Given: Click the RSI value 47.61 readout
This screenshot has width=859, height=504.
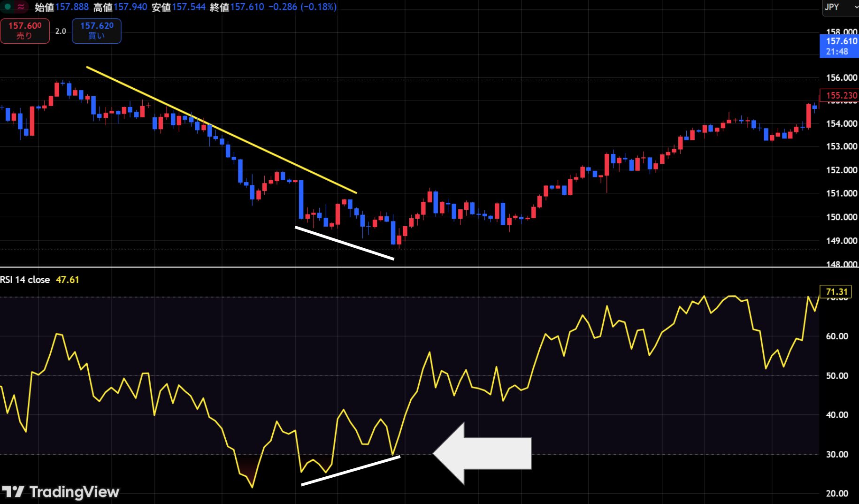Looking at the screenshot, I should (68, 280).
